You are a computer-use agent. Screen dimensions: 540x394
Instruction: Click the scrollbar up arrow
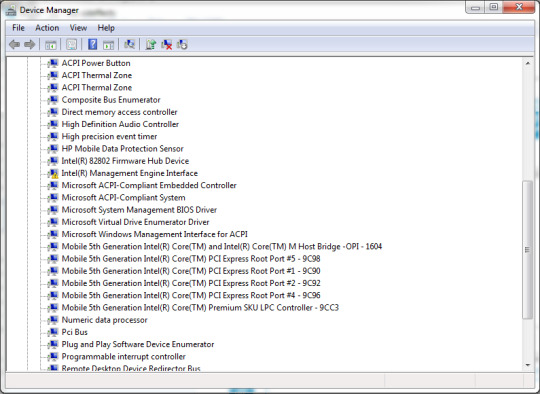pos(528,63)
